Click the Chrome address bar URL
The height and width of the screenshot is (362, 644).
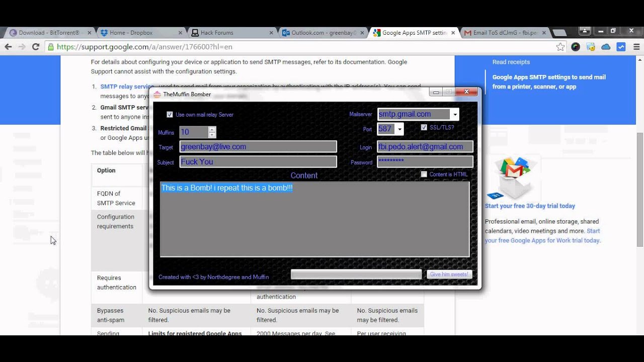click(x=144, y=47)
